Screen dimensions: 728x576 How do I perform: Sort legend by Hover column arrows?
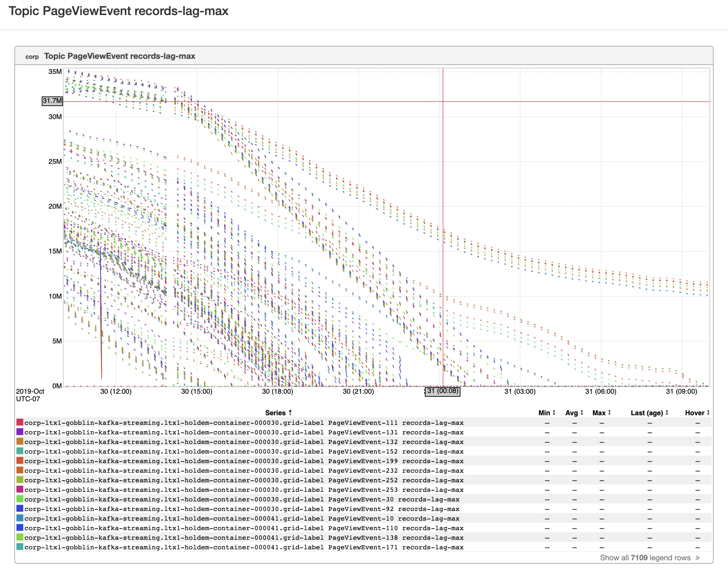[708, 413]
